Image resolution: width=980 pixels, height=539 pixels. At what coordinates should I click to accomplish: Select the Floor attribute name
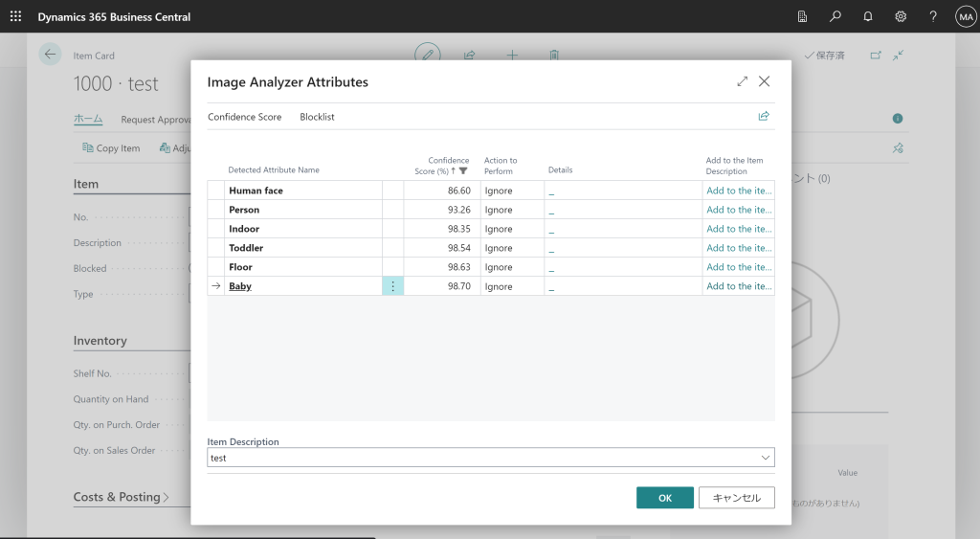pyautogui.click(x=240, y=267)
